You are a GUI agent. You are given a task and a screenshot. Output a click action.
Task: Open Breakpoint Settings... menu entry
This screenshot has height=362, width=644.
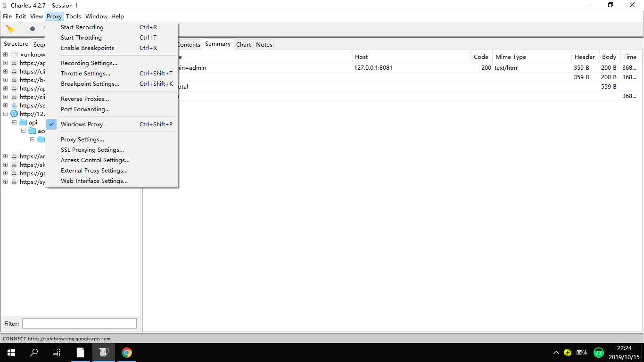tap(112, 84)
